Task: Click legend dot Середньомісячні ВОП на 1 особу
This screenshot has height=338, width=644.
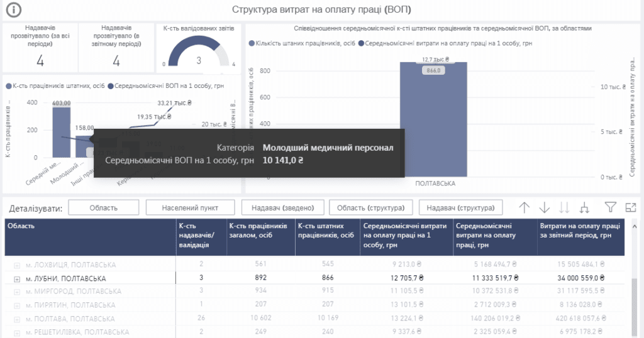Action: pyautogui.click(x=111, y=86)
